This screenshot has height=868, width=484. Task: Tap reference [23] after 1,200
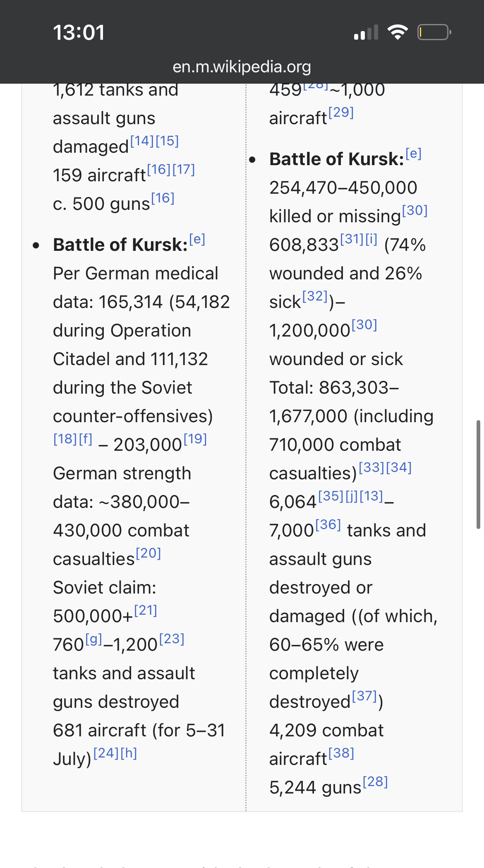pyautogui.click(x=172, y=639)
